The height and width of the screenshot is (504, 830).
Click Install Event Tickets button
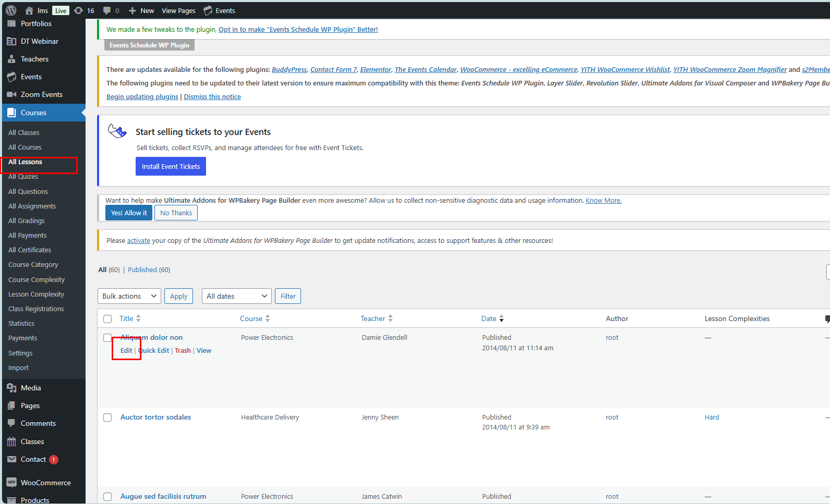(171, 166)
